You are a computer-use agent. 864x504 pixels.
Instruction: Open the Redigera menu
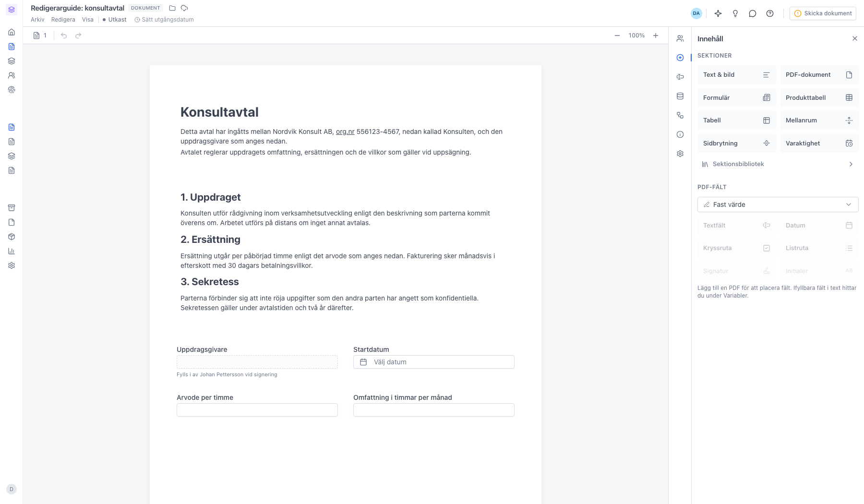point(63,20)
